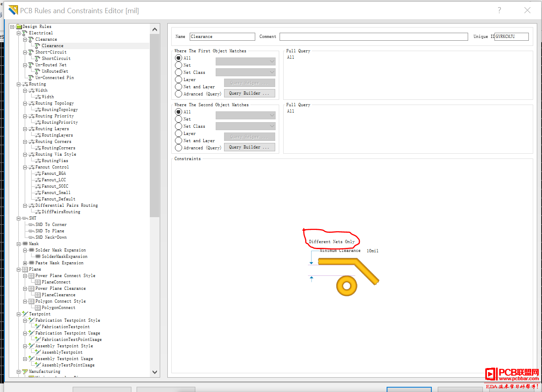Choose Advanced (Query) for second object
This screenshot has width=542, height=392.
[x=179, y=148]
